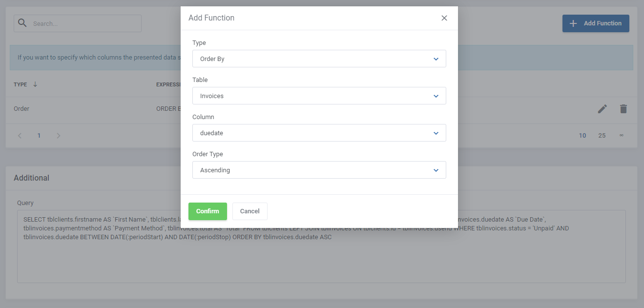
Task: Open the Type dropdown
Action: click(x=319, y=59)
